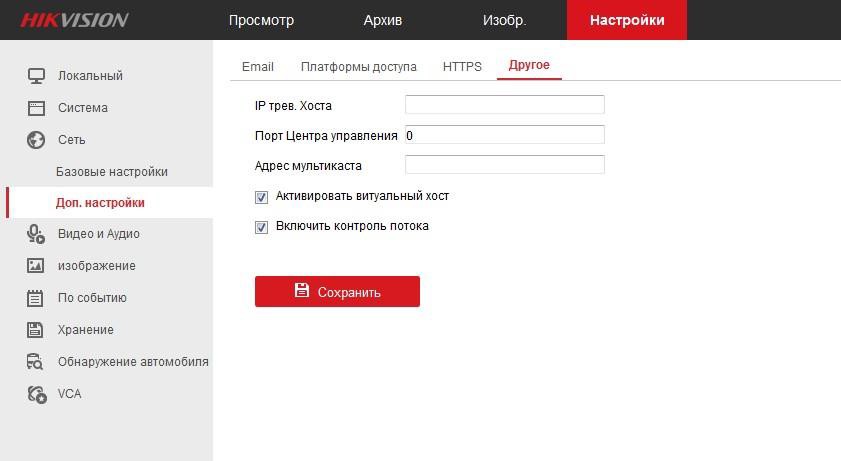Switch to Платформы доступа tab
The height and width of the screenshot is (461, 841).
(x=358, y=66)
